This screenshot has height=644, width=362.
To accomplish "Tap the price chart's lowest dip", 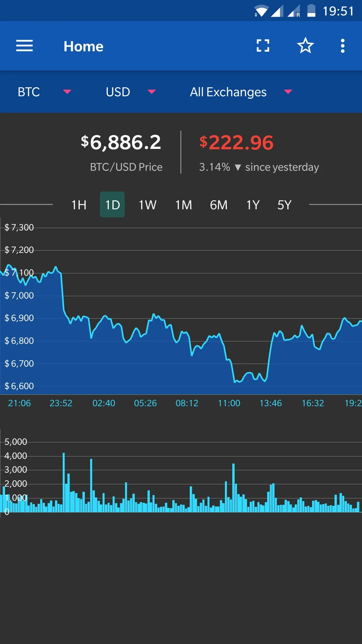I will [x=235, y=381].
